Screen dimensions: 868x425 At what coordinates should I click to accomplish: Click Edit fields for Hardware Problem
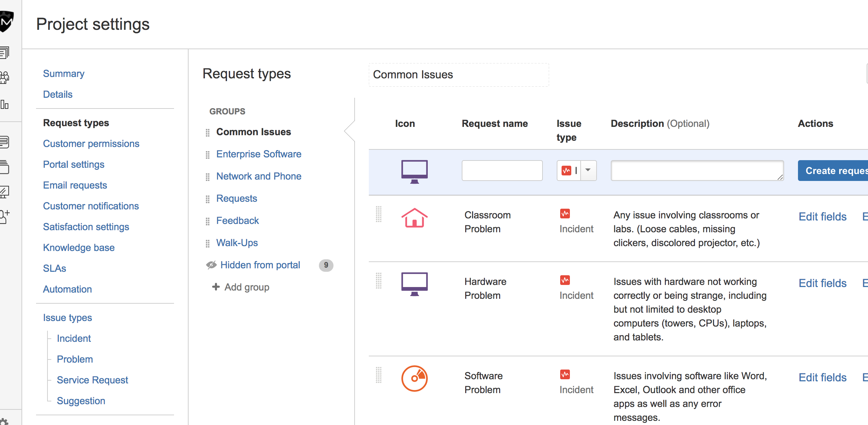(823, 283)
